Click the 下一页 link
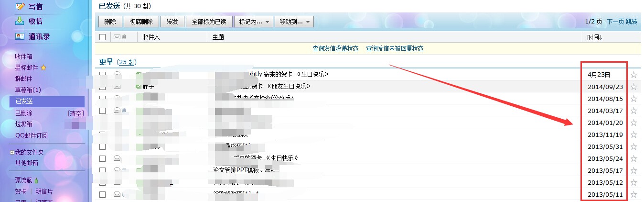644x202 pixels. tap(615, 22)
